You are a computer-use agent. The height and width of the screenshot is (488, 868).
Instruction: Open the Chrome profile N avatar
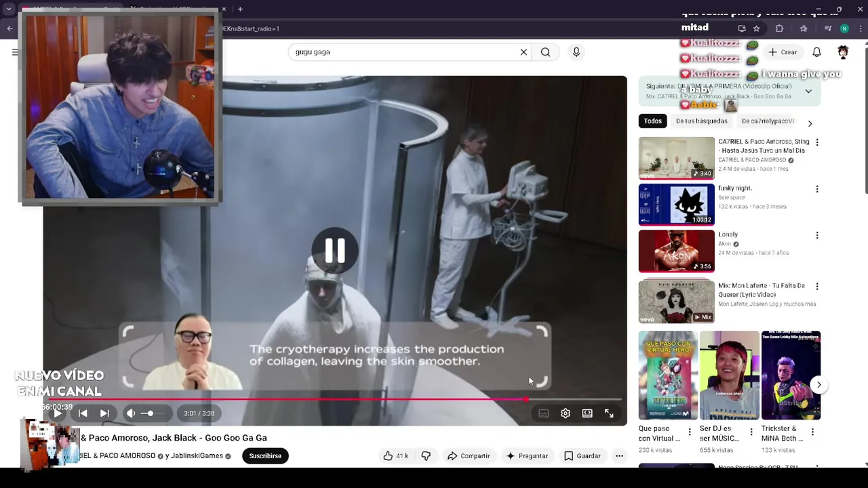click(x=844, y=28)
